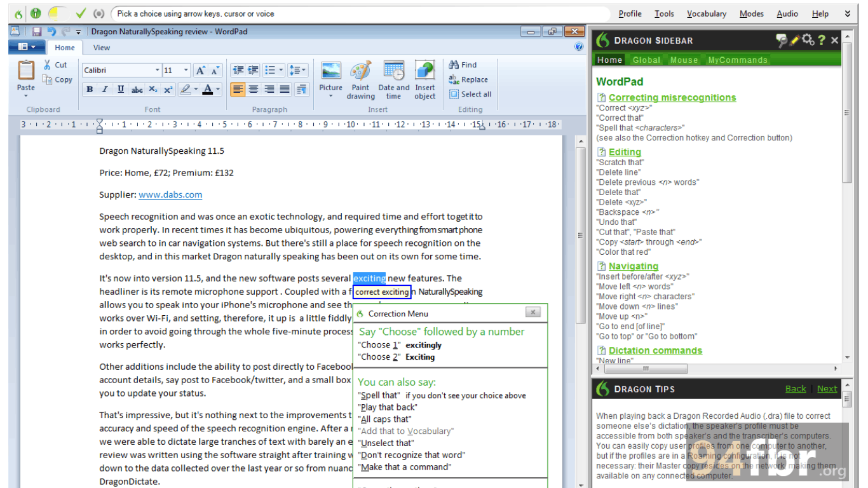868x488 pixels.
Task: Select Justify text alignment
Action: 285,90
